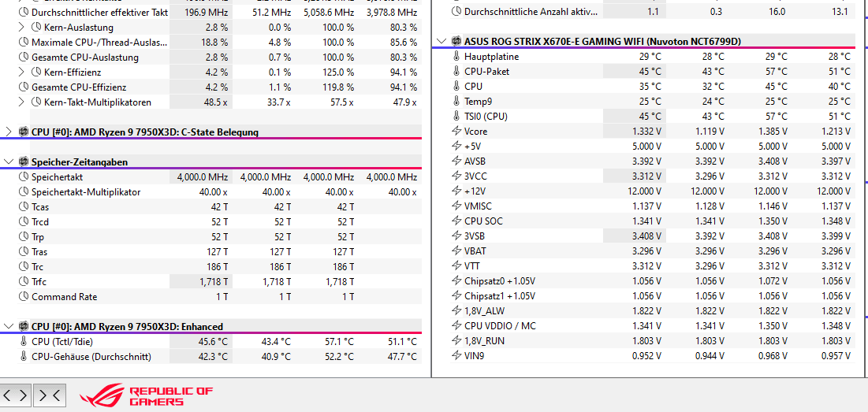
Task: Collapse the ASUS ROG STRIX X670E-E section
Action: pos(441,41)
